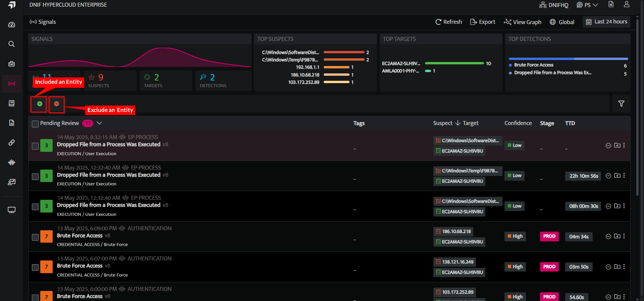This screenshot has height=301, width=644.
Task: Switch to the Targets count tab
Action: tap(167, 81)
